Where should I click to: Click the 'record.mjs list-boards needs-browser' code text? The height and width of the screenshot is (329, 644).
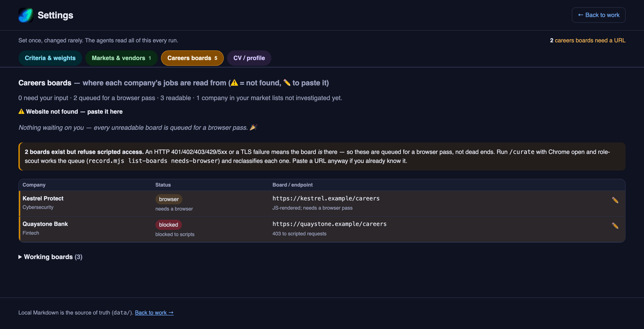(153, 161)
